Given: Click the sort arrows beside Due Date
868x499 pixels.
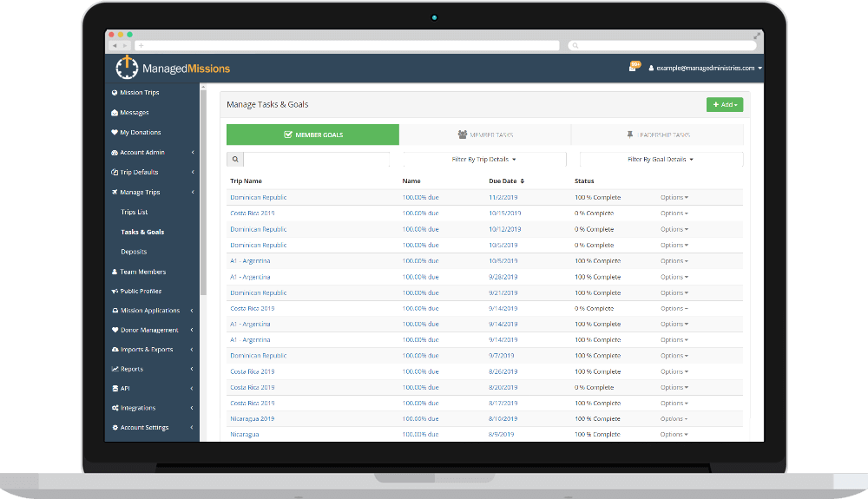Looking at the screenshot, I should pos(522,181).
